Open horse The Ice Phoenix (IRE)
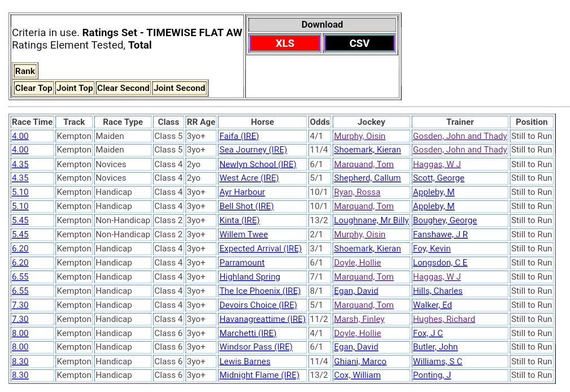The width and height of the screenshot is (570, 392). [x=260, y=291]
